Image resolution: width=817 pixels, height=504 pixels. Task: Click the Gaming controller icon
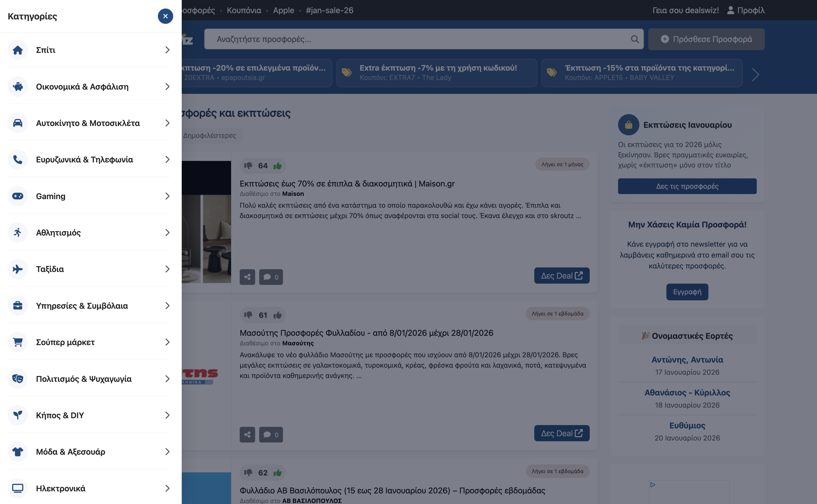click(17, 196)
